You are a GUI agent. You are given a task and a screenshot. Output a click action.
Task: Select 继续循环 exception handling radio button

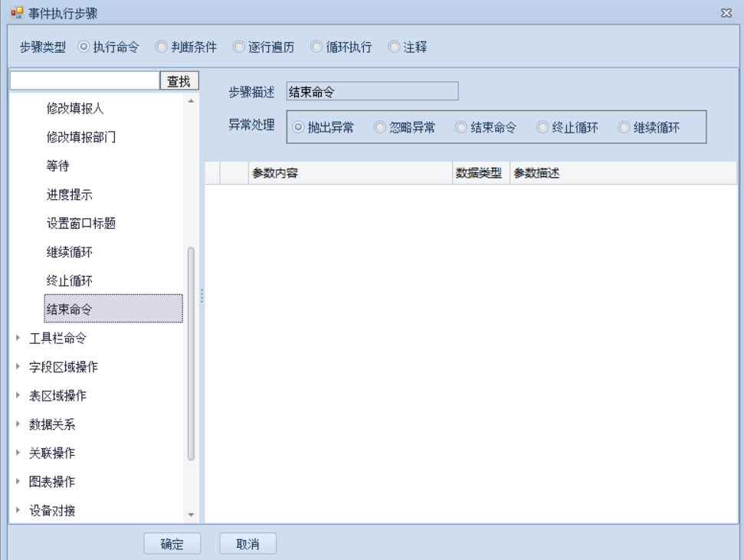624,128
